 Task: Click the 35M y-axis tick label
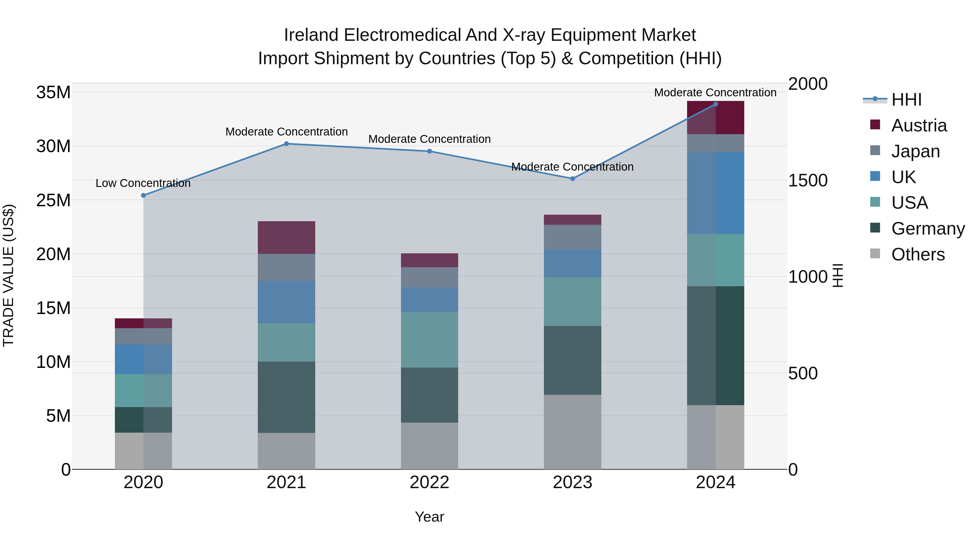[53, 93]
